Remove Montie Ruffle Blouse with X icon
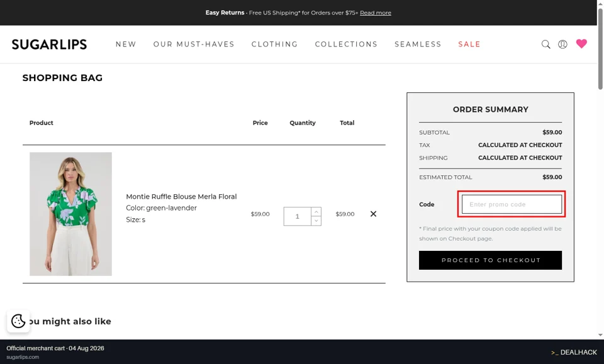The width and height of the screenshot is (604, 364). point(373,214)
